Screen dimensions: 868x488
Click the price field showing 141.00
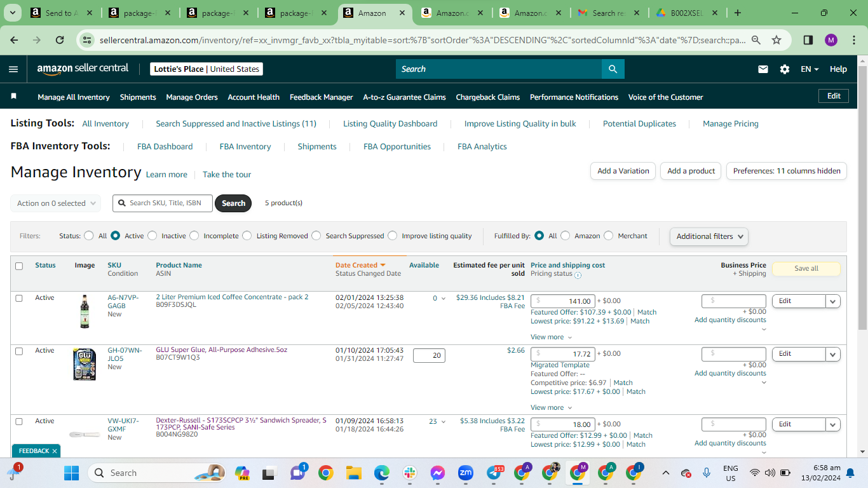coord(563,301)
